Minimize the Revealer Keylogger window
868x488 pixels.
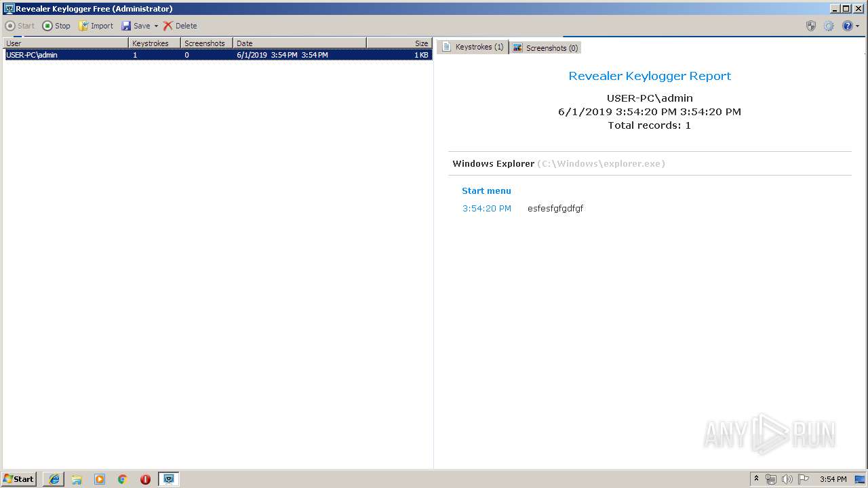click(x=834, y=8)
